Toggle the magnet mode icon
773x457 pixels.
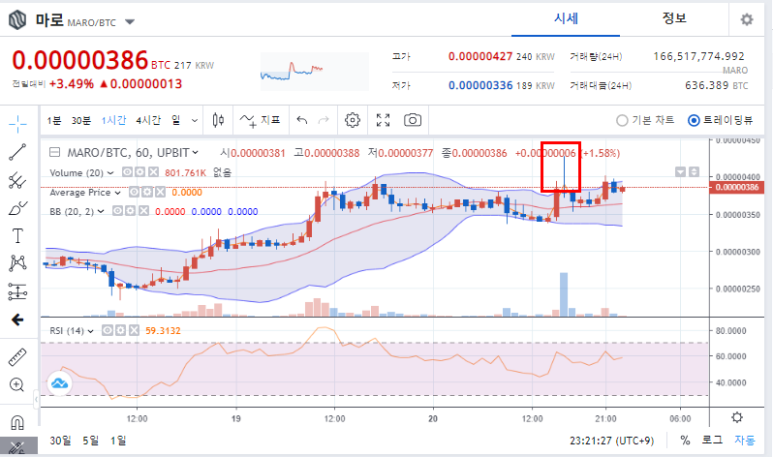coord(17,422)
